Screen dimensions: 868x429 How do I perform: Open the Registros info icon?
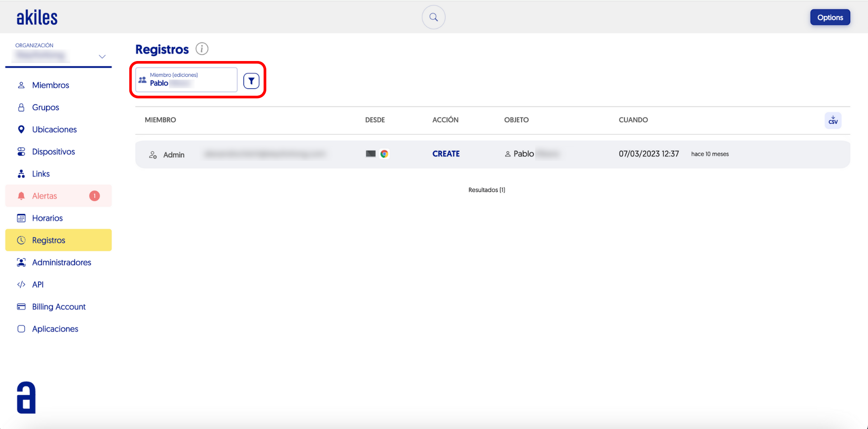[x=202, y=49]
